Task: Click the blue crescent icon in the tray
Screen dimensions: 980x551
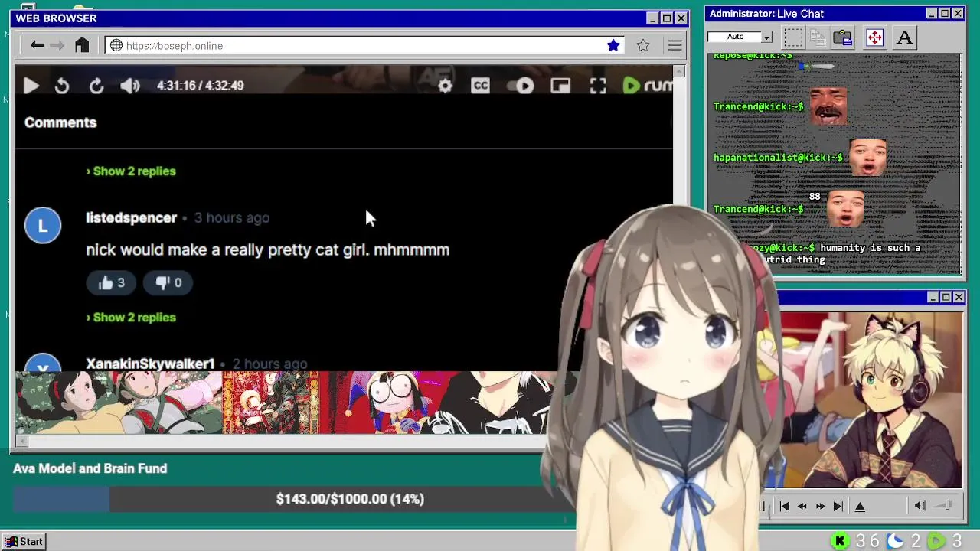Action: (895, 541)
